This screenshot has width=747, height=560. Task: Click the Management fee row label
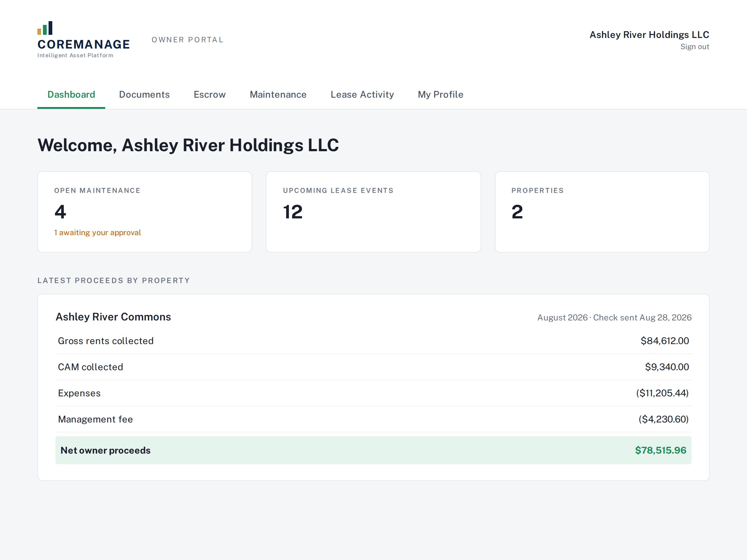[95, 419]
